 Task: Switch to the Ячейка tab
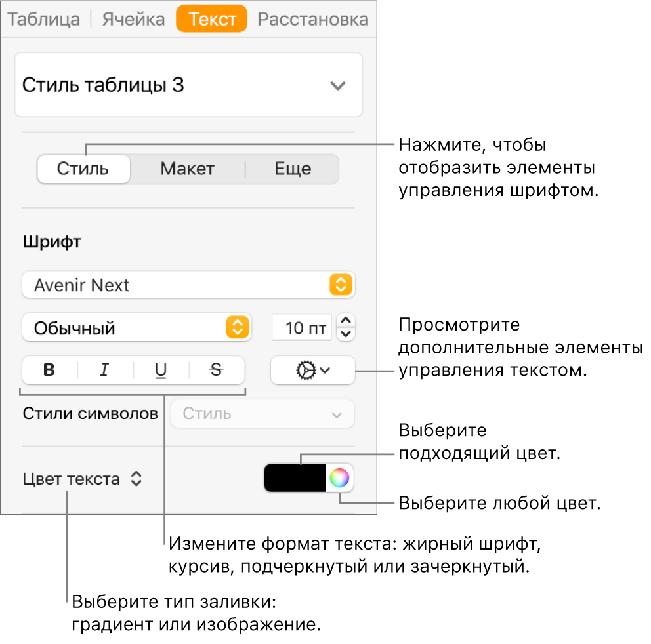coord(133,19)
